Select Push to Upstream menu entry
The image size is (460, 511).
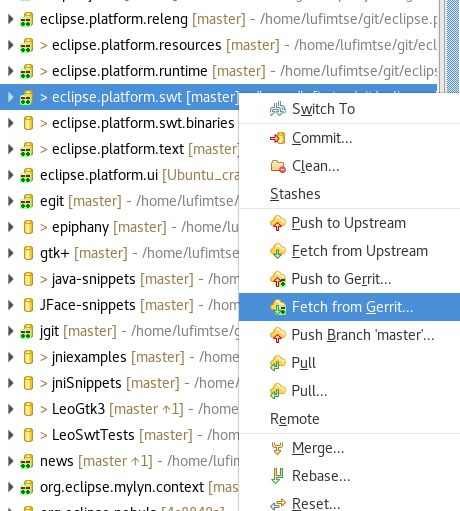click(349, 223)
